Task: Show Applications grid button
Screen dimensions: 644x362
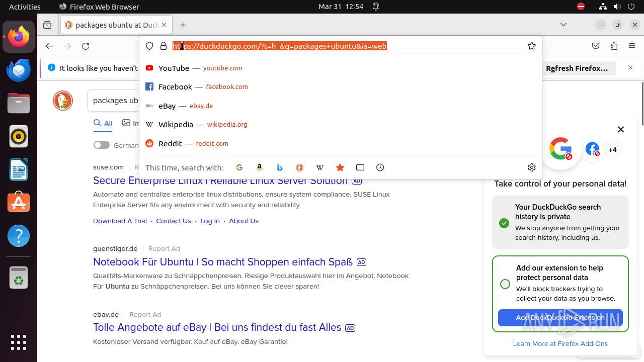Action: click(19, 342)
